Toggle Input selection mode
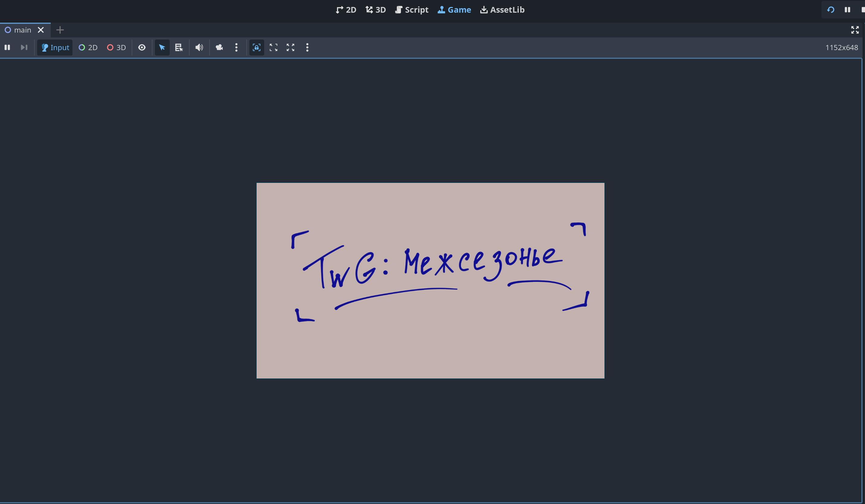 pos(55,47)
